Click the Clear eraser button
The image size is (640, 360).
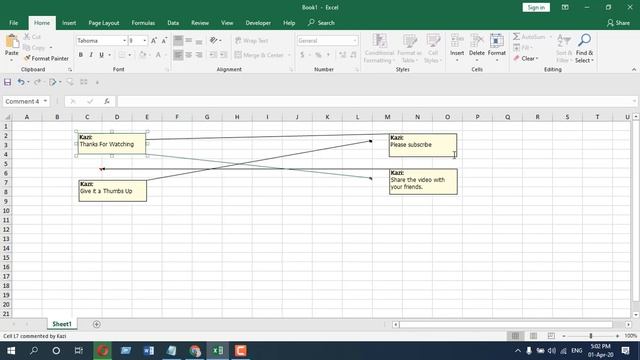click(526, 58)
